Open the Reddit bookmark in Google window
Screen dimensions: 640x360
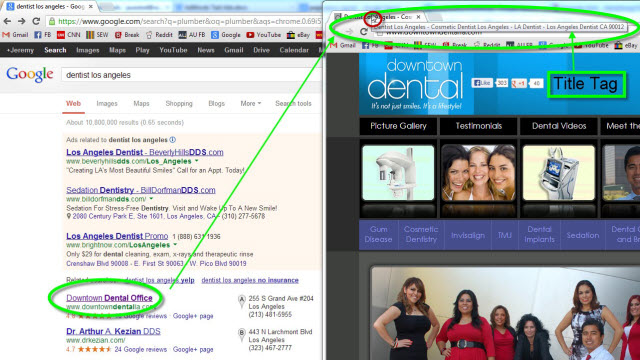pyautogui.click(x=159, y=35)
